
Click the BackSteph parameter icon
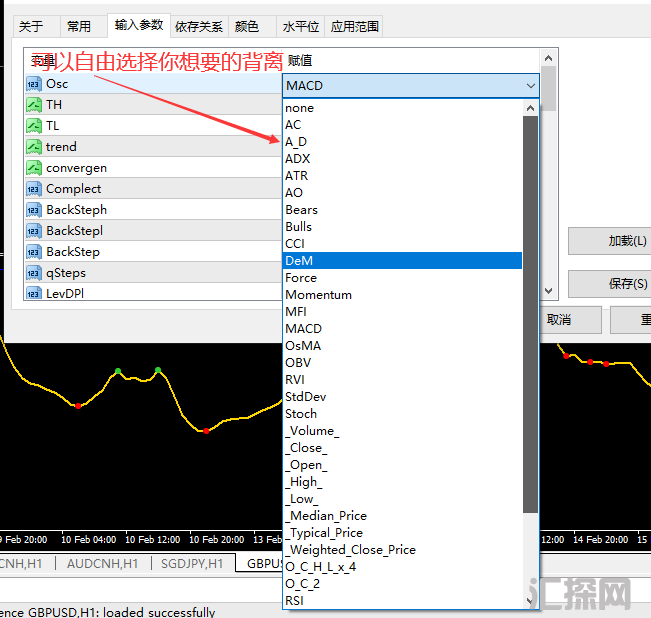[34, 210]
